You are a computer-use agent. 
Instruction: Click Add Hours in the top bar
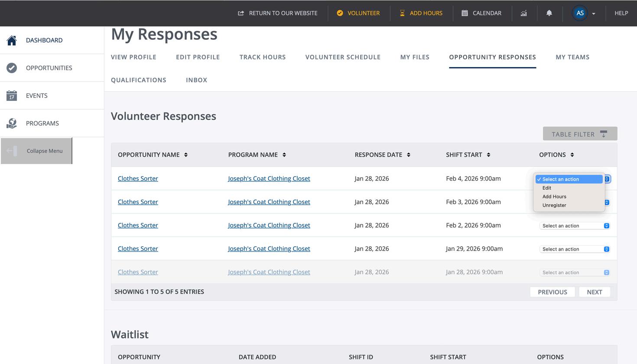pyautogui.click(x=421, y=13)
